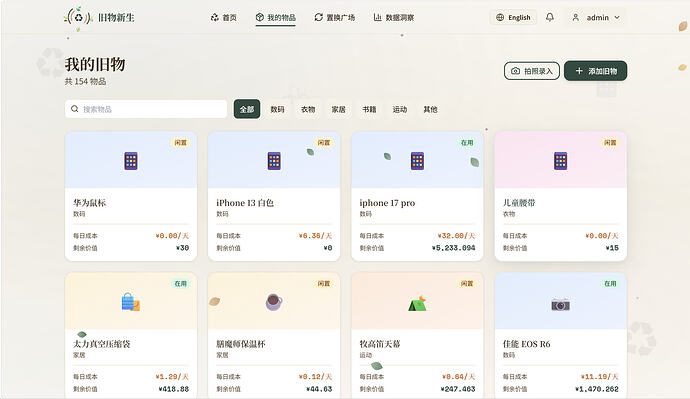The image size is (690, 399).
Task: Filter items by 家居
Action: point(338,109)
